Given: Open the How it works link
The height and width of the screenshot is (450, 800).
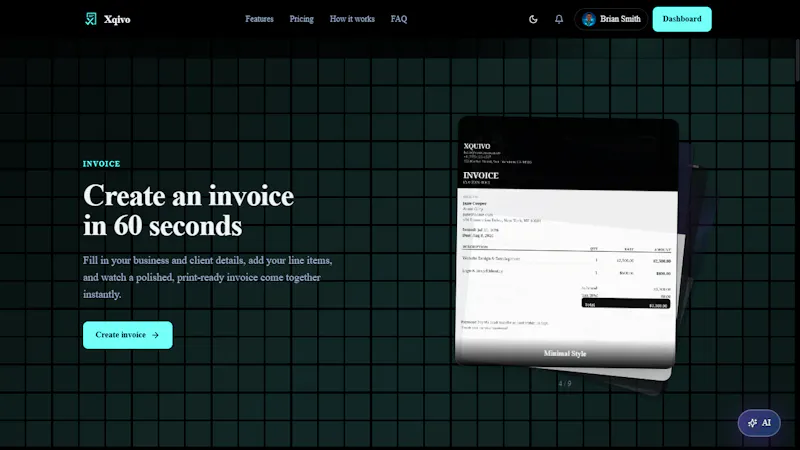Looking at the screenshot, I should pyautogui.click(x=352, y=19).
